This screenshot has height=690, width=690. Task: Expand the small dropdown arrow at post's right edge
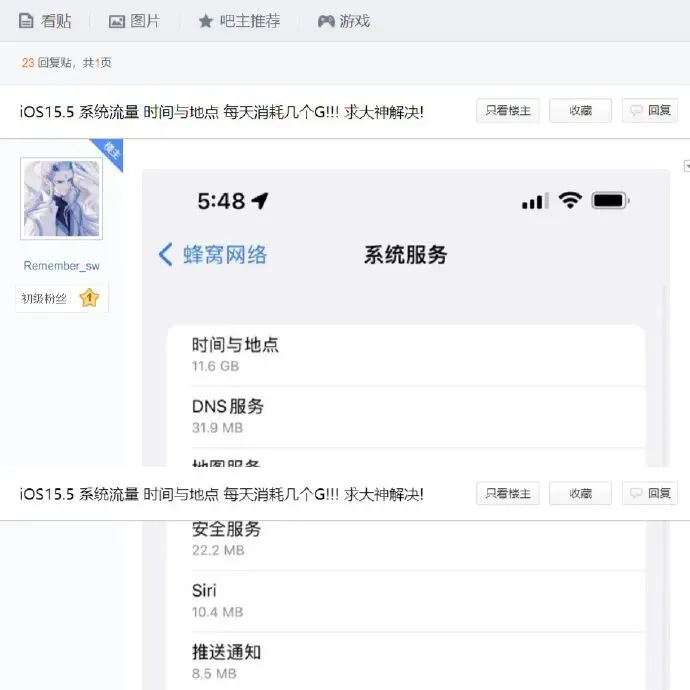click(x=686, y=166)
